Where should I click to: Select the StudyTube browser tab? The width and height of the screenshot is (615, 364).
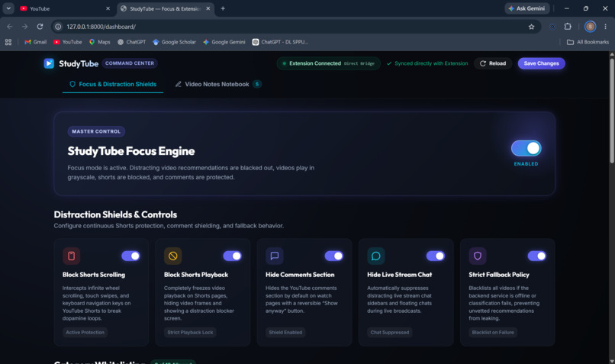pos(165,8)
